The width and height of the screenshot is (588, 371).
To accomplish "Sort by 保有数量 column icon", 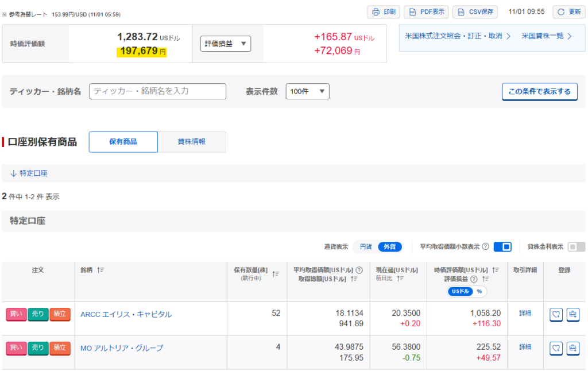I will coord(276,274).
